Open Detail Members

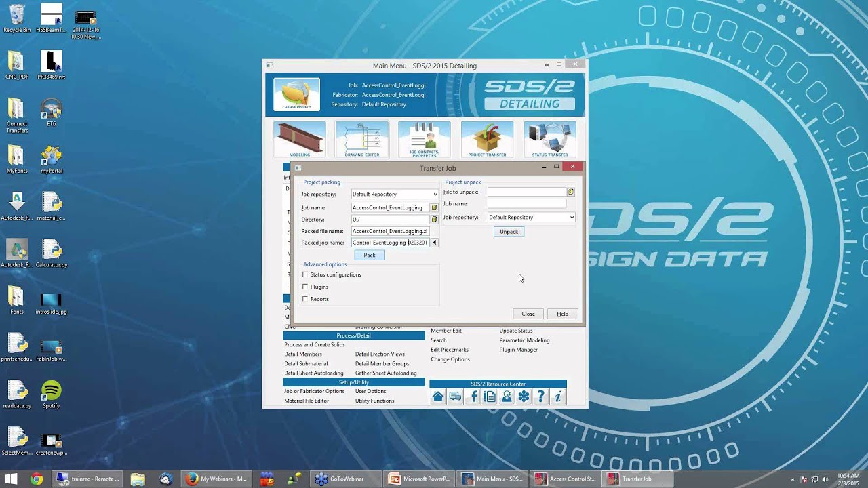pos(303,354)
